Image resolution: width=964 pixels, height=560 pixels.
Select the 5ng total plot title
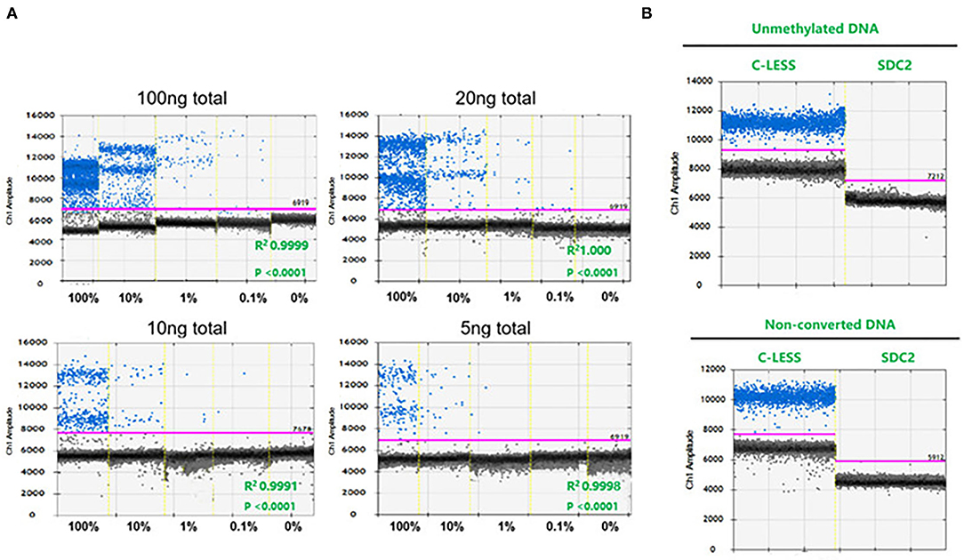point(495,328)
